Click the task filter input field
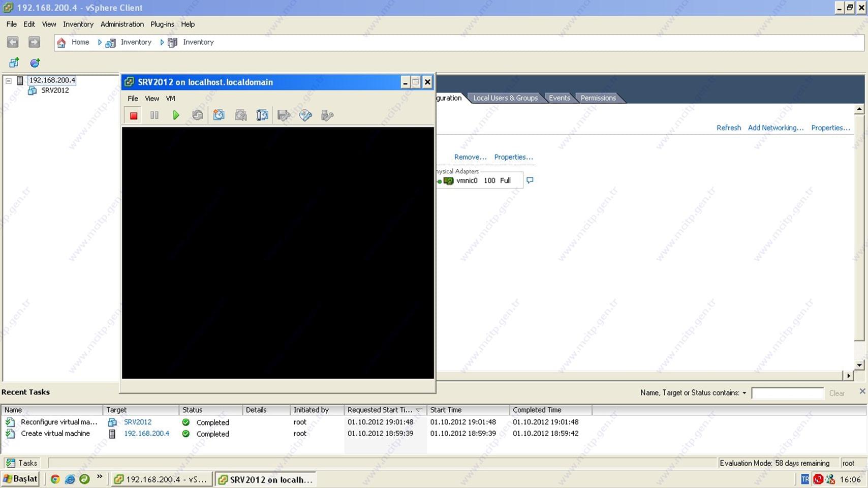 [787, 393]
